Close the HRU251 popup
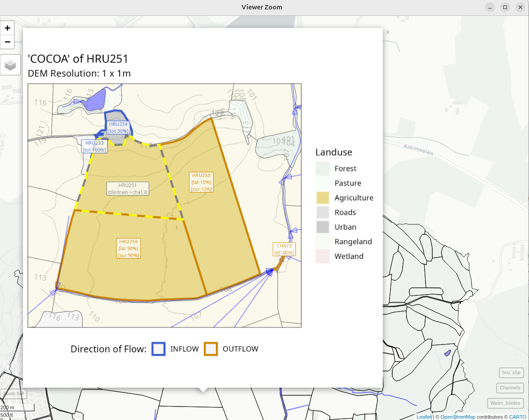Image resolution: width=529 pixels, height=420 pixels. coord(387,32)
